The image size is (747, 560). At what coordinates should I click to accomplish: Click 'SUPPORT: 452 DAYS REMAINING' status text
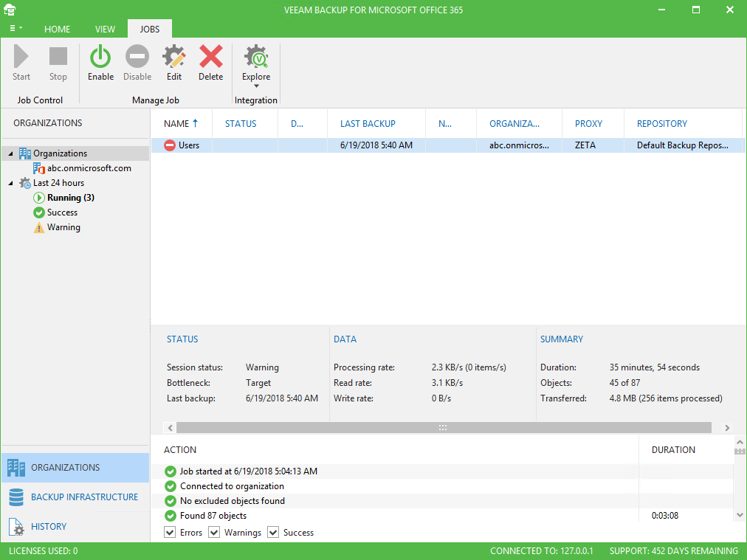click(674, 551)
